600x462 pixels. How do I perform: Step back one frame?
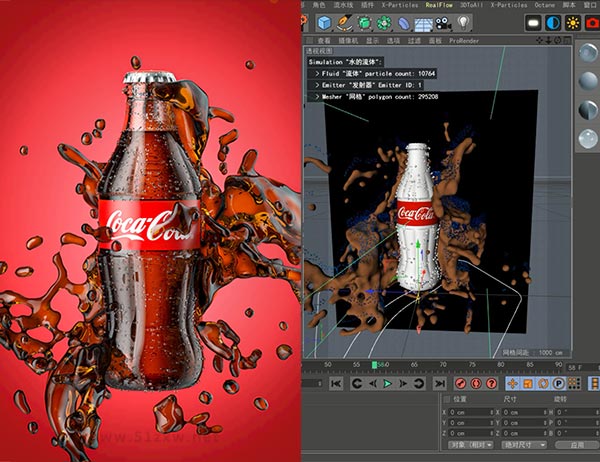(x=373, y=383)
